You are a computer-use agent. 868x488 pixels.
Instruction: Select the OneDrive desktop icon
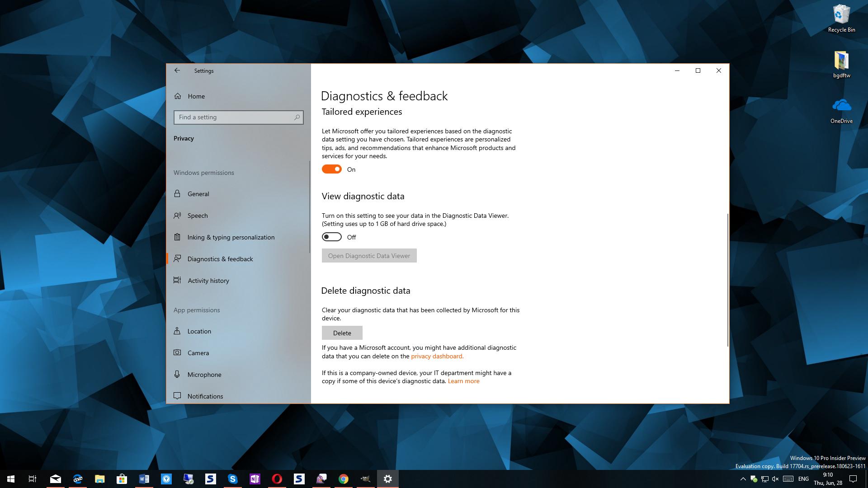point(841,111)
